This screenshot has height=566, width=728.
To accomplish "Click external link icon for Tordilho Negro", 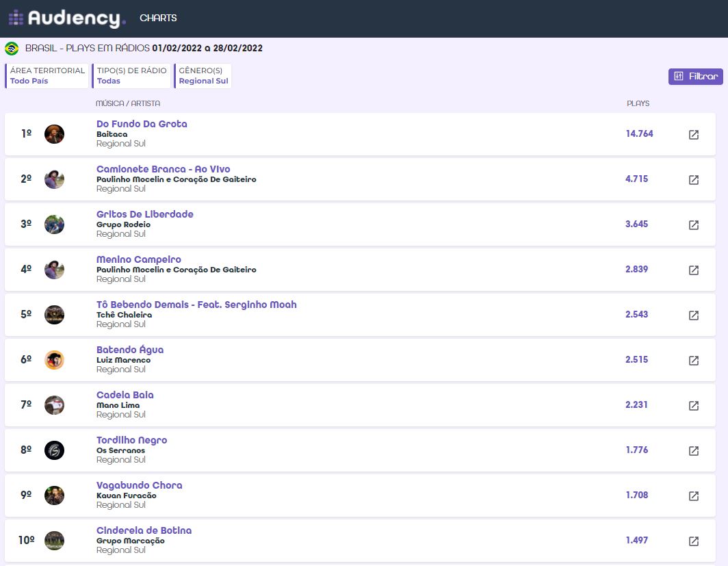I will tap(693, 451).
